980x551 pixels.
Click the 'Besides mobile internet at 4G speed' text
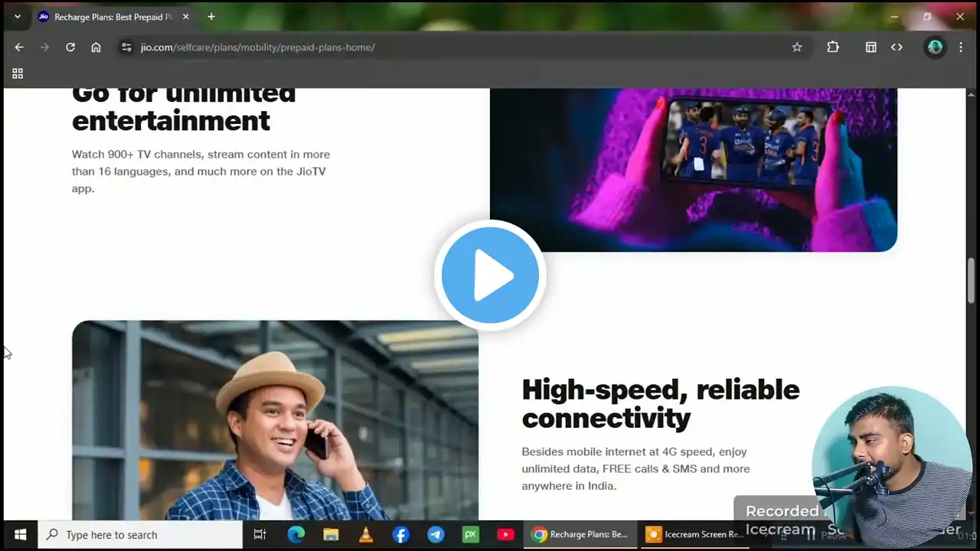[636, 468]
